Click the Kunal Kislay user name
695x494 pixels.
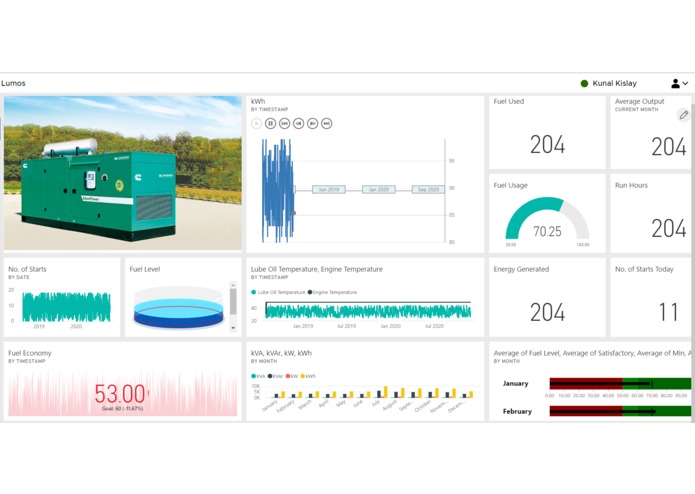pos(614,83)
